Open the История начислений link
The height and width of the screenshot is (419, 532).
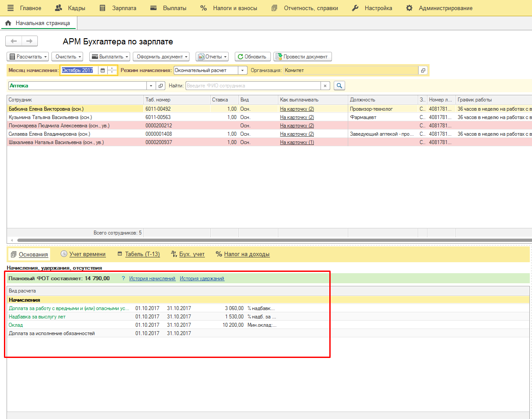coord(152,278)
